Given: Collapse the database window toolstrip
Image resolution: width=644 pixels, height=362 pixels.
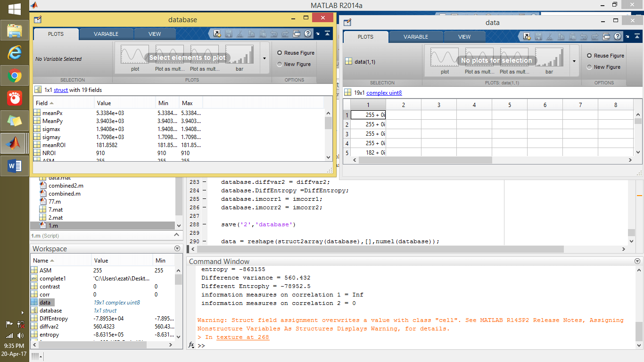Looking at the screenshot, I should coord(327,33).
